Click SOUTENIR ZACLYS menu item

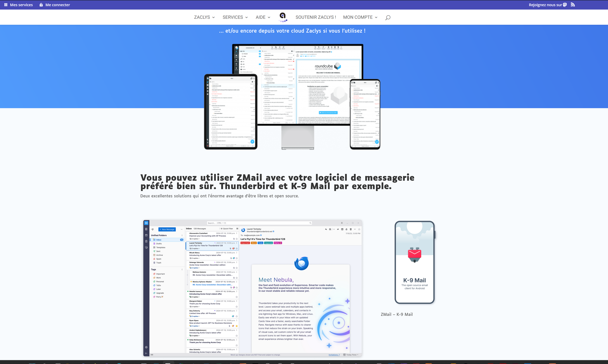316,17
